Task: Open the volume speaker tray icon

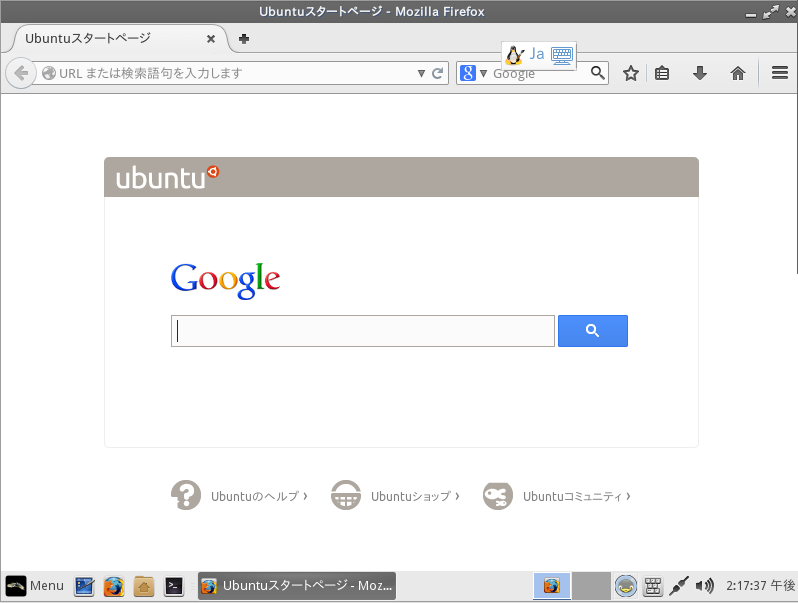Action: click(x=705, y=586)
